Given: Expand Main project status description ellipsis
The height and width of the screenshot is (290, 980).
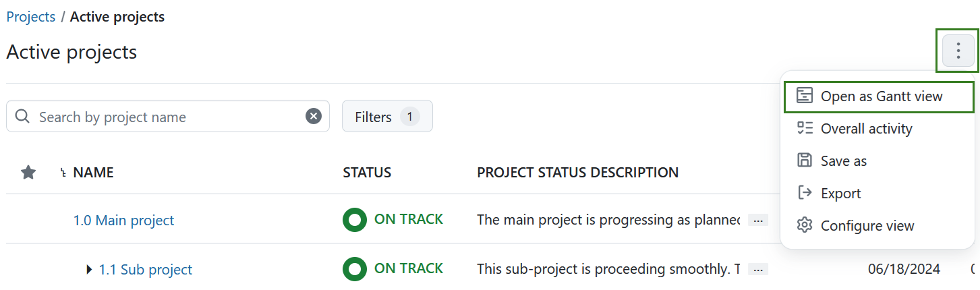Looking at the screenshot, I should point(758,221).
